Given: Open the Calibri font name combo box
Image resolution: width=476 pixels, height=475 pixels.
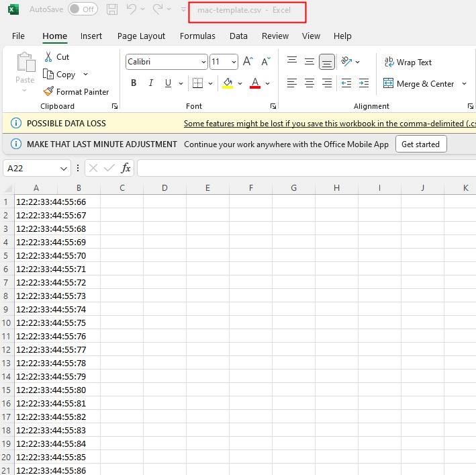Looking at the screenshot, I should coord(166,62).
